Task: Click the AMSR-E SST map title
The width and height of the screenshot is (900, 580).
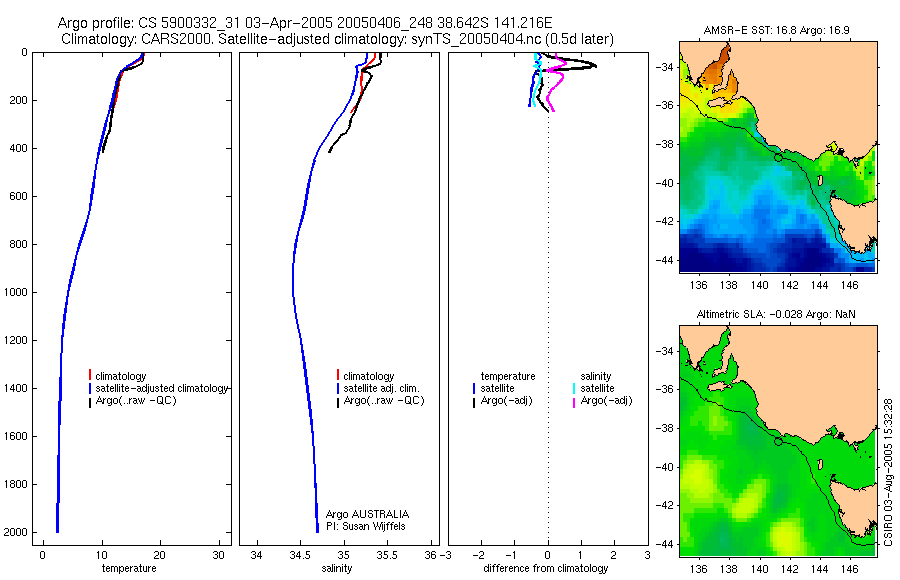Action: [777, 30]
